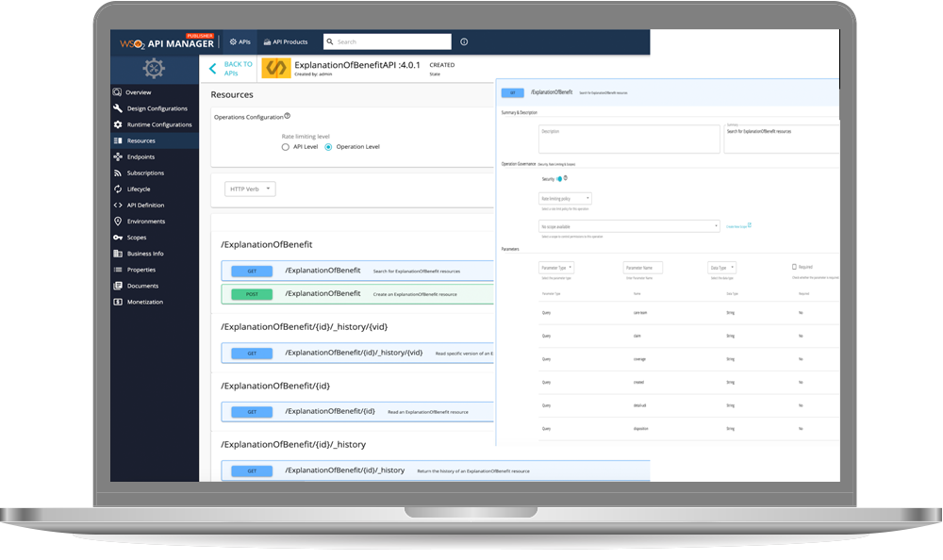Click the disposition parameter row

tap(688, 429)
